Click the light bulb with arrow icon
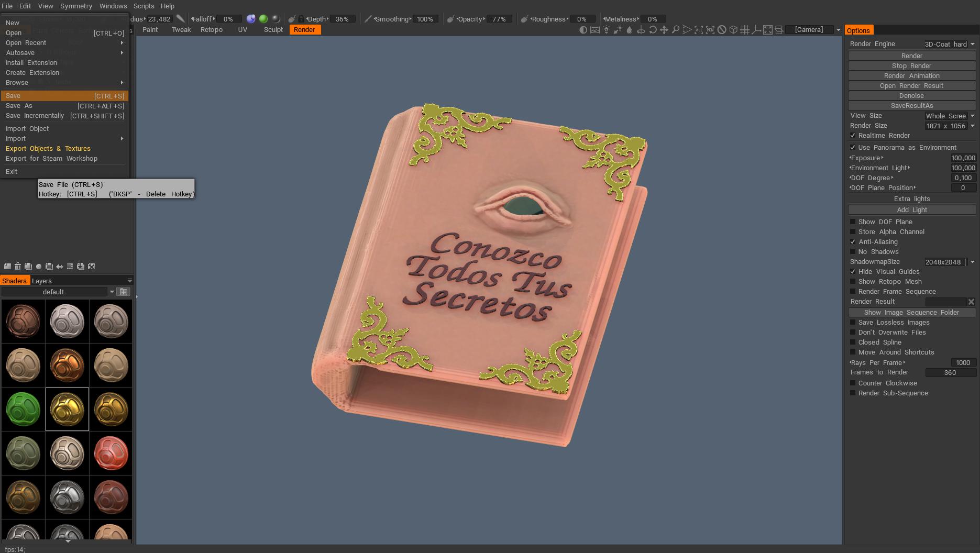 [618, 30]
